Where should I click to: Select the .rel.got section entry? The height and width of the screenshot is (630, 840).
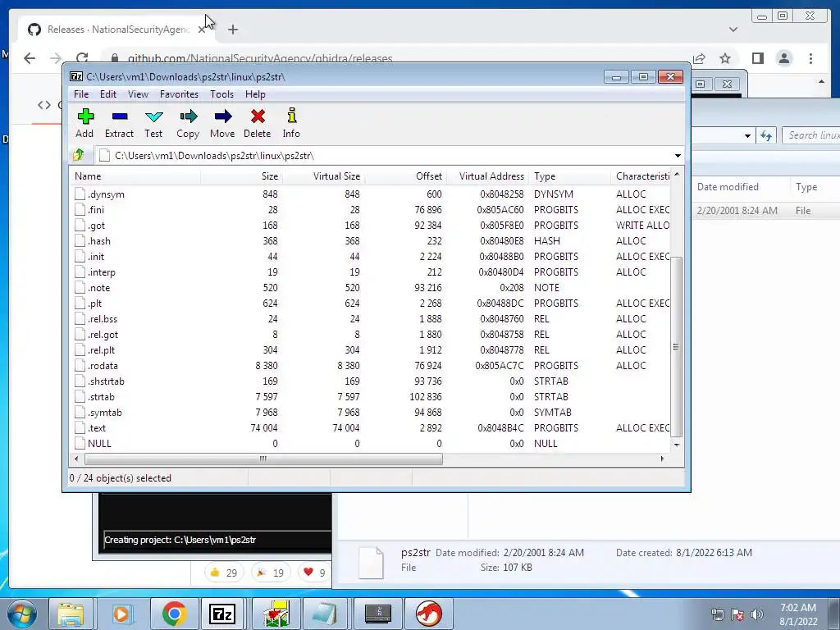click(x=370, y=335)
